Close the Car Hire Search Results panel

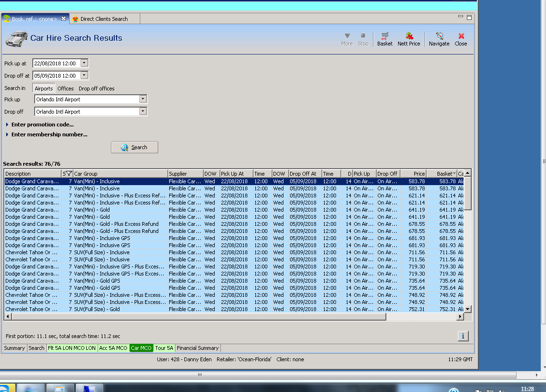coord(461,39)
